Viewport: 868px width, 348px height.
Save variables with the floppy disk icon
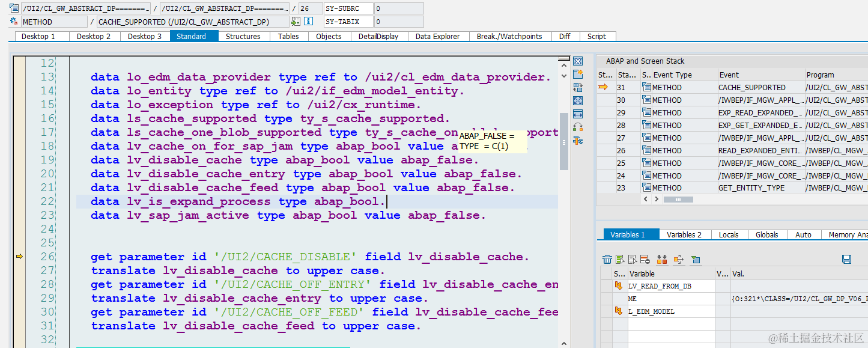(847, 260)
